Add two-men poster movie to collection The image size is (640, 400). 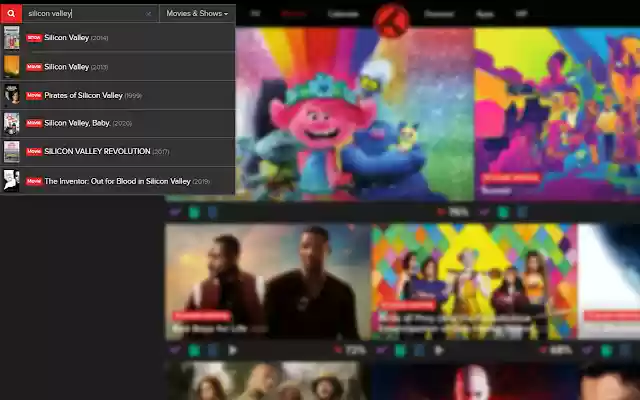(194, 350)
